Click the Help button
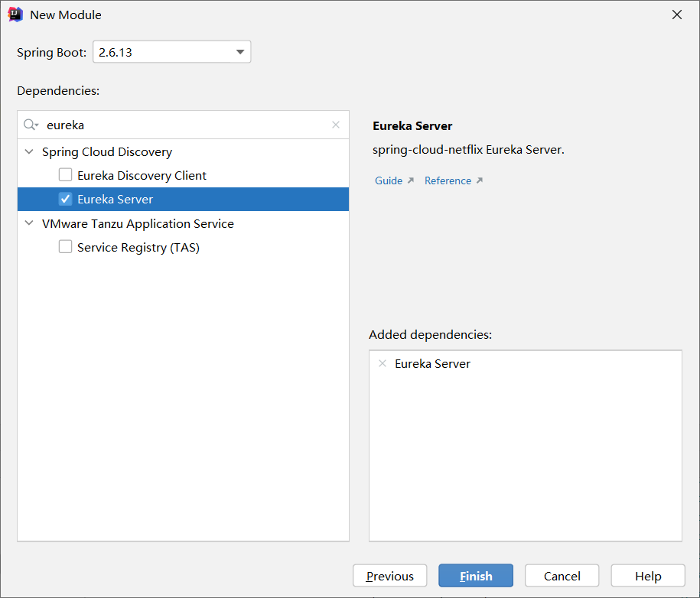This screenshot has width=700, height=598. click(648, 576)
